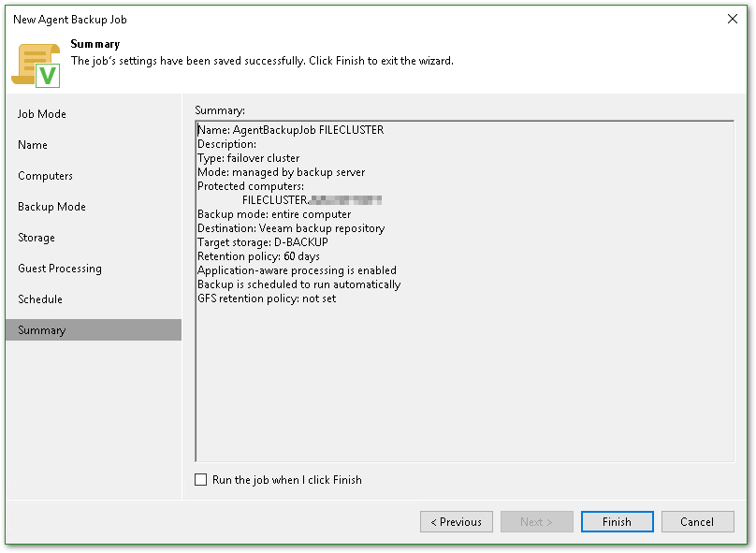Close the New Agent Backup Job window
Screen dimensions: 756x553
point(732,19)
